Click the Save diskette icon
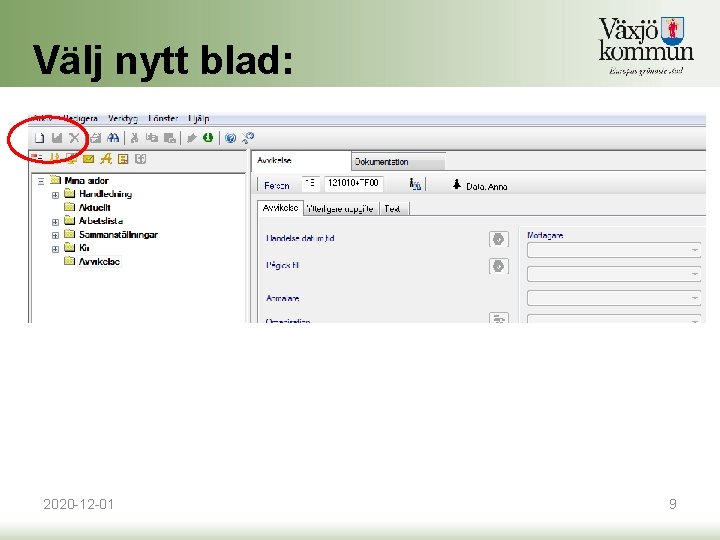Screen dimensions: 720x540 pos(57,138)
